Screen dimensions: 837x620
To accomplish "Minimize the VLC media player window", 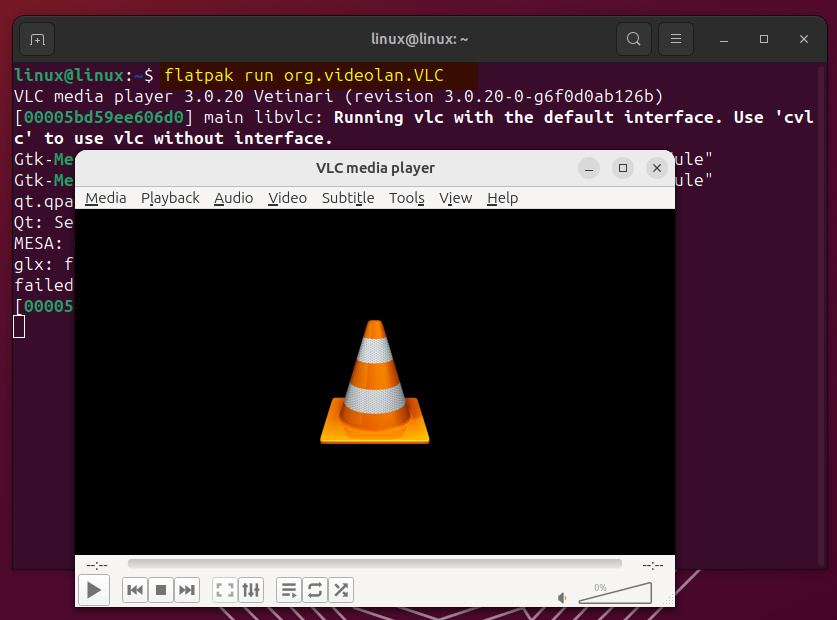I will pyautogui.click(x=589, y=168).
